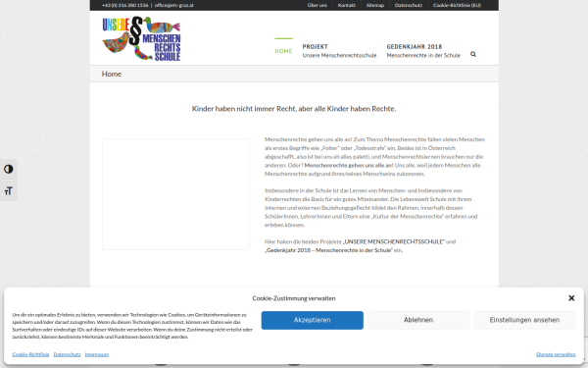The image size is (588, 368).
Task: Open Datenschutz in top bar
Action: click(x=409, y=5)
